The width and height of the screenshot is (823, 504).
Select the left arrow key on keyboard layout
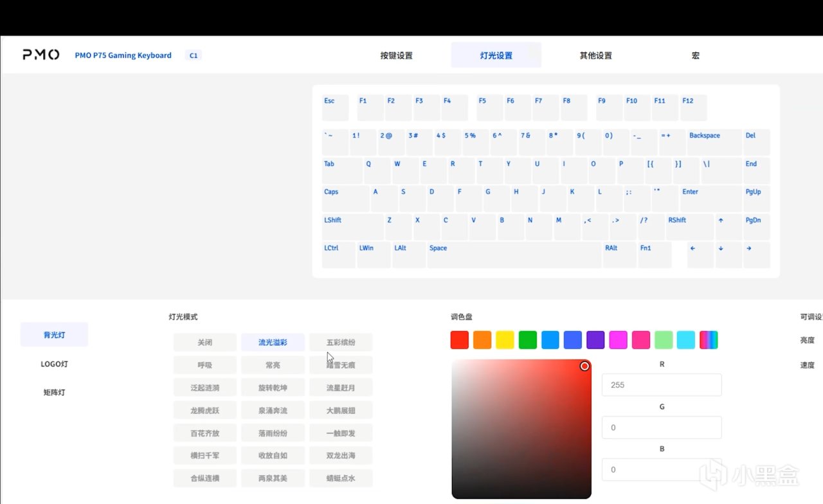[x=700, y=255]
